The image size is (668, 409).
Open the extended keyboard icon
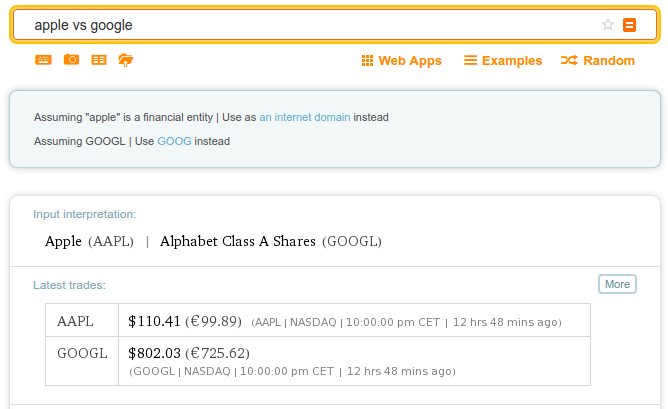point(43,60)
